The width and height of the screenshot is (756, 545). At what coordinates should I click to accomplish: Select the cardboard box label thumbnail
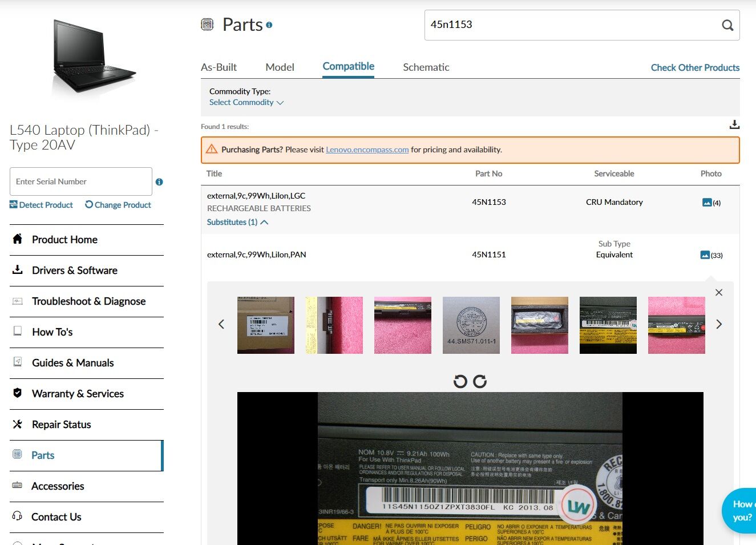266,325
